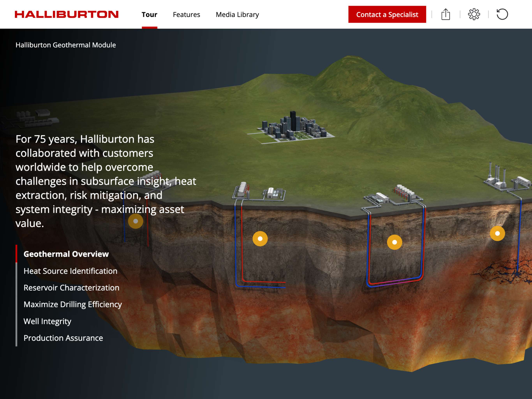
Task: Open the Media Library tab
Action: click(237, 15)
